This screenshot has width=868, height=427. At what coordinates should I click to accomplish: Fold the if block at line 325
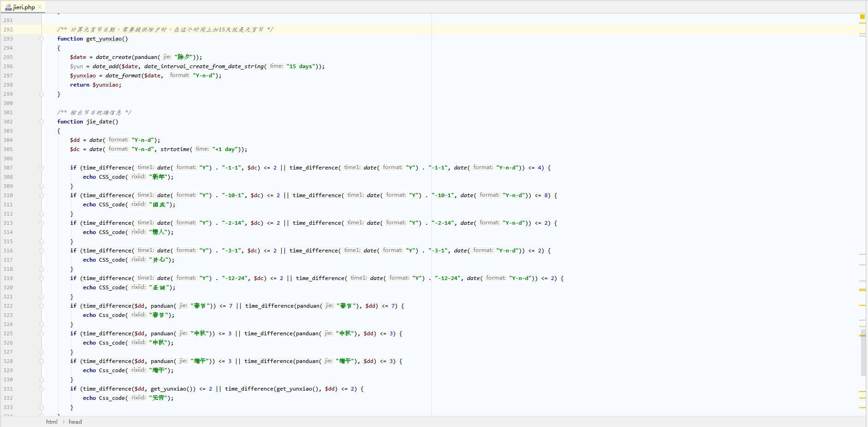click(x=41, y=333)
